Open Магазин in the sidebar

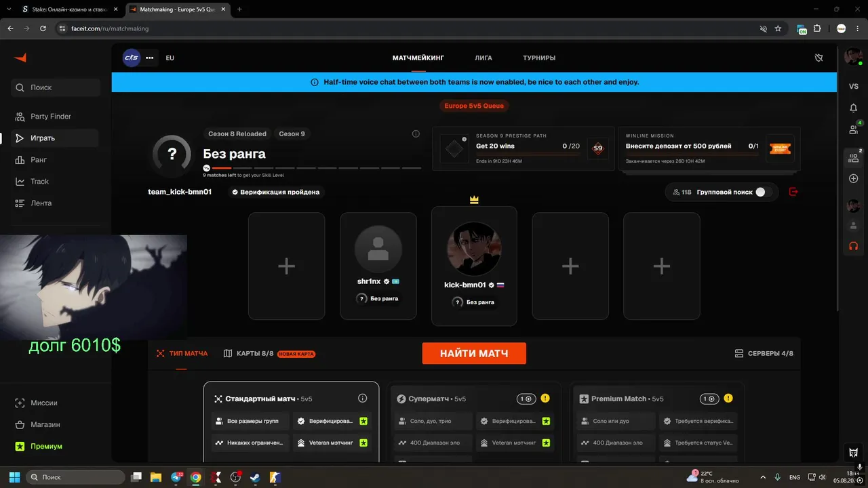(x=56, y=424)
